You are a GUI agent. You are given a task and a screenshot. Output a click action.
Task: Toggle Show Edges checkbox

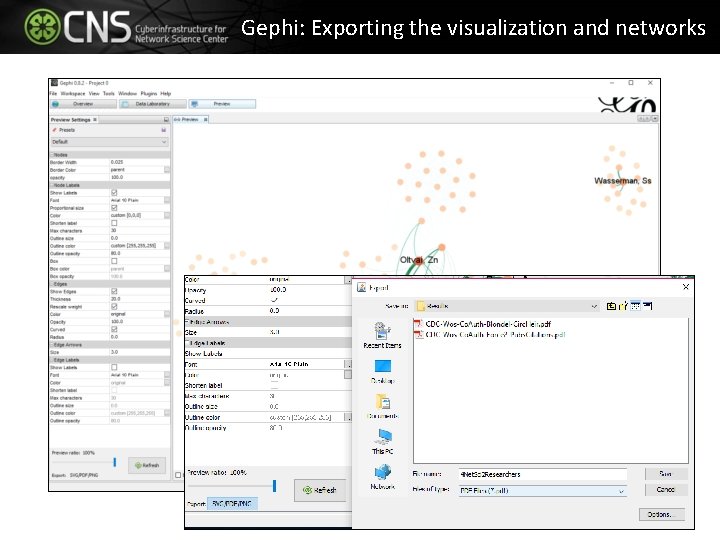114,292
